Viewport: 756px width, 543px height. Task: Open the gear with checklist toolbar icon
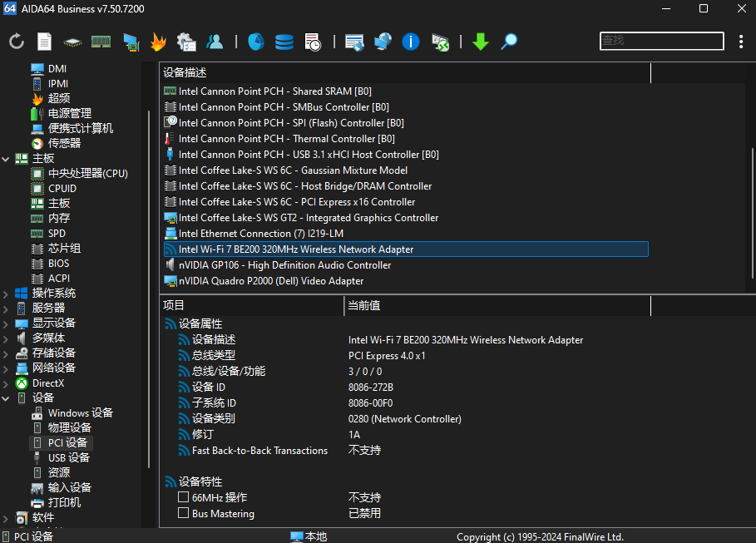[x=186, y=42]
